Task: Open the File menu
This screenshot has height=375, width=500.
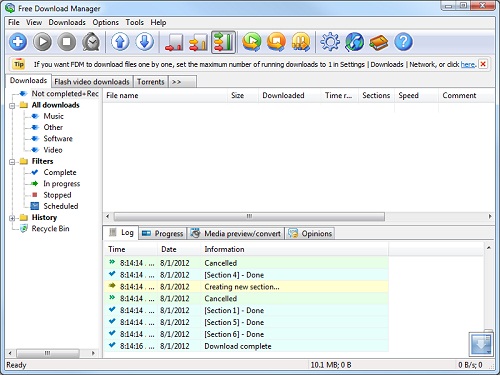Action: (x=14, y=22)
